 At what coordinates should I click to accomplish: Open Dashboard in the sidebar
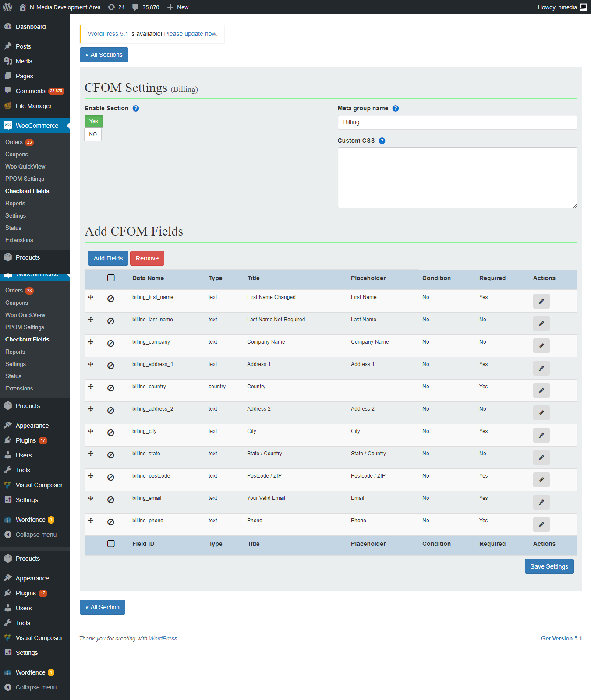(x=31, y=27)
